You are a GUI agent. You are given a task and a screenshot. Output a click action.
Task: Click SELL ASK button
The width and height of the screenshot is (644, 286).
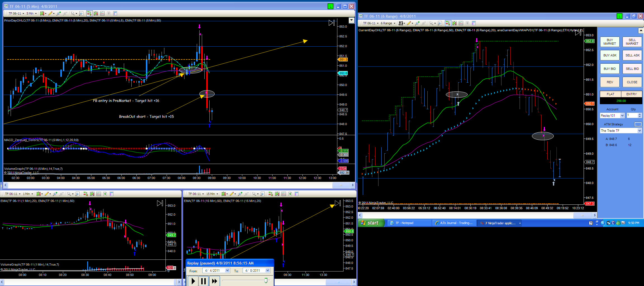tap(632, 55)
